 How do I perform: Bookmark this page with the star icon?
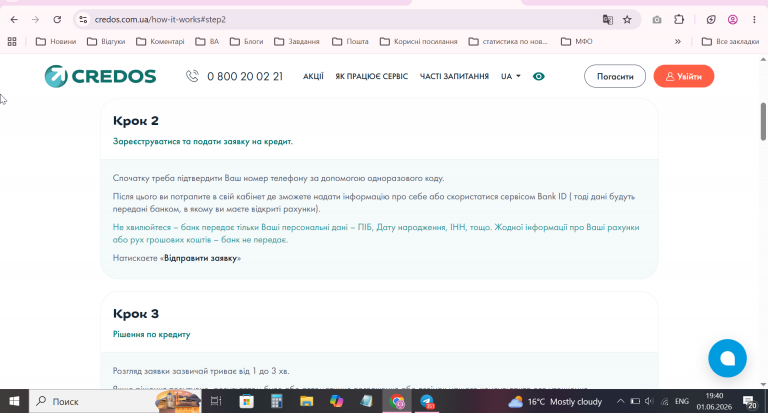coord(627,20)
